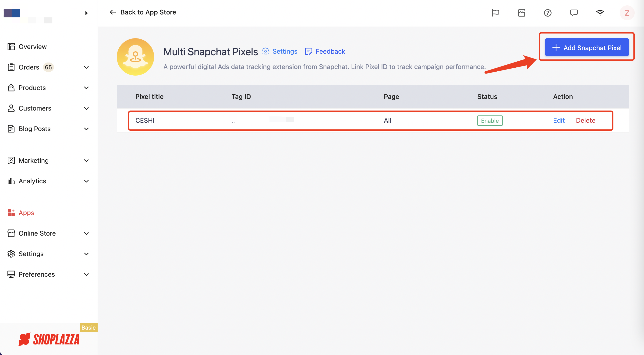644x355 pixels.
Task: Click the Basic plan badge
Action: pos(88,327)
